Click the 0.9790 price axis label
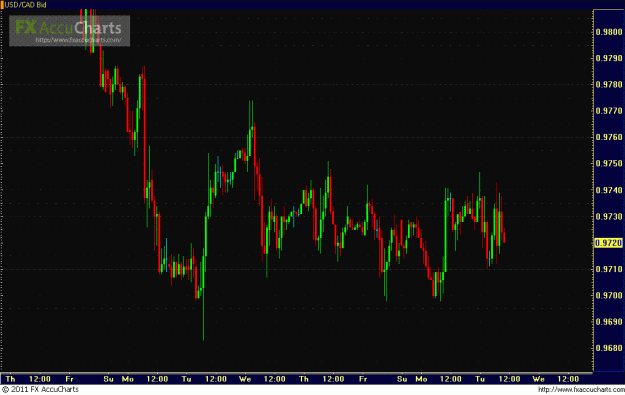Viewport: 625px width, 395px height. 609,58
